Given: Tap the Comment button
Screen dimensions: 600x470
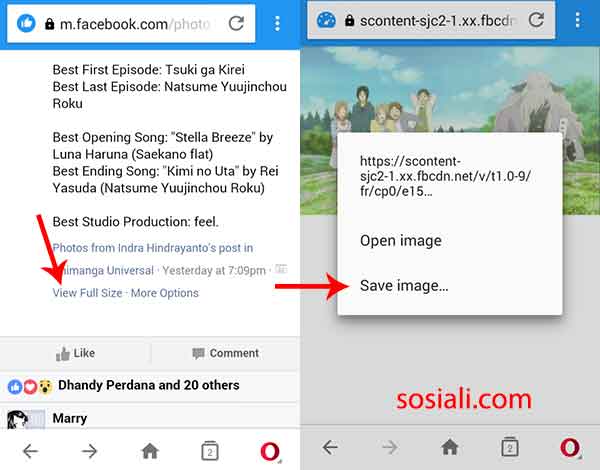Looking at the screenshot, I should click(226, 353).
